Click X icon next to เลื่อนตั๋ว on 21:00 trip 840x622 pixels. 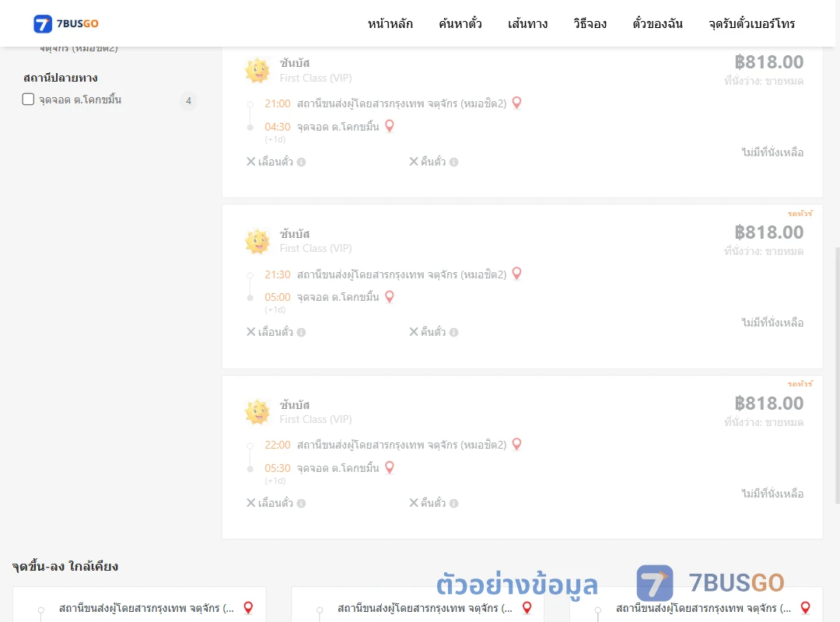pos(250,161)
